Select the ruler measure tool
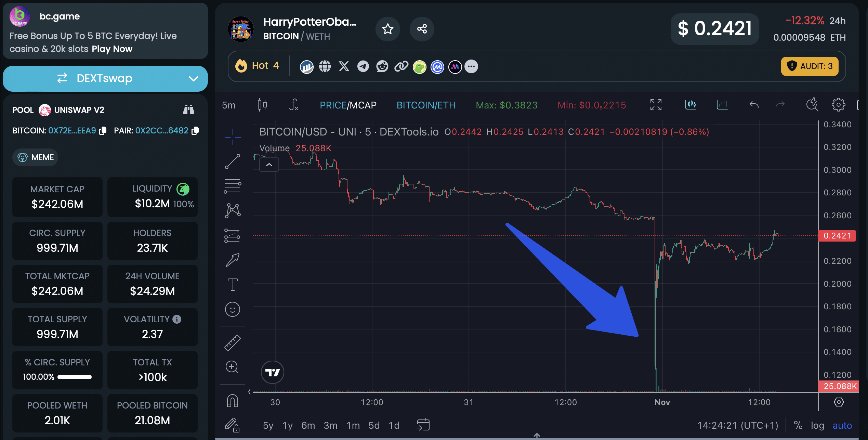 point(233,342)
